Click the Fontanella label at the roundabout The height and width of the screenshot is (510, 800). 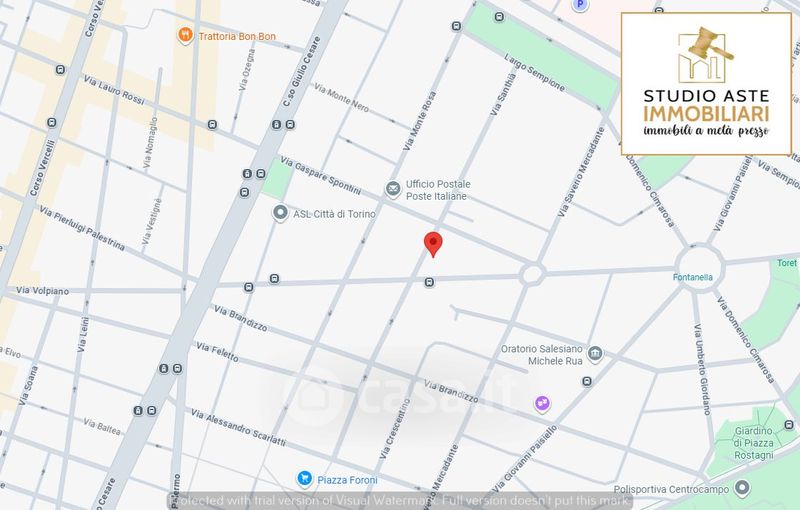coord(692,277)
